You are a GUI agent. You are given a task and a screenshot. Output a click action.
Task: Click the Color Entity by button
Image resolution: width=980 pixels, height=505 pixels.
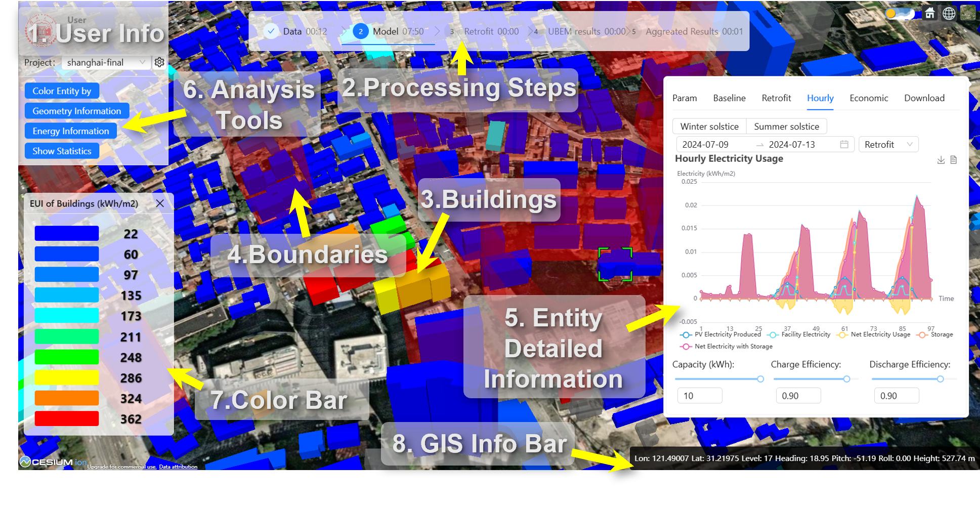pos(62,91)
